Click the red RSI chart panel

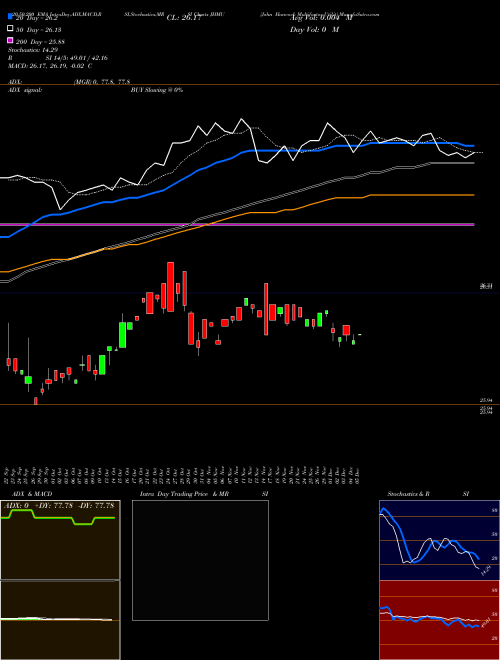[x=439, y=620]
